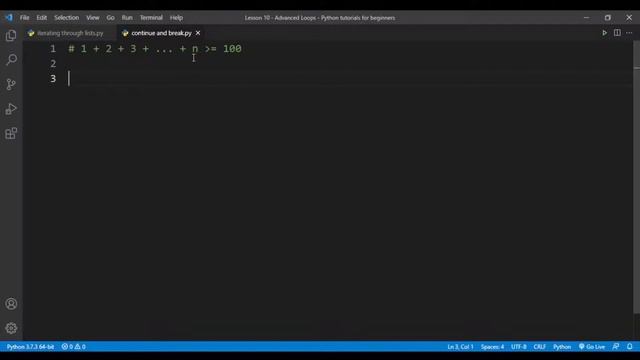Open the Run menu

(x=127, y=18)
